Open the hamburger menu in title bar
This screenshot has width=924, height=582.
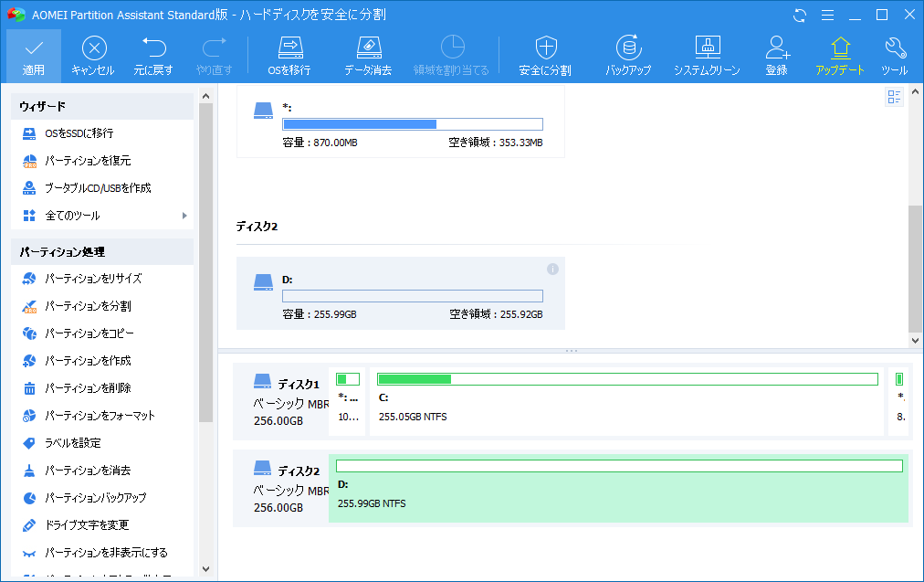[827, 16]
